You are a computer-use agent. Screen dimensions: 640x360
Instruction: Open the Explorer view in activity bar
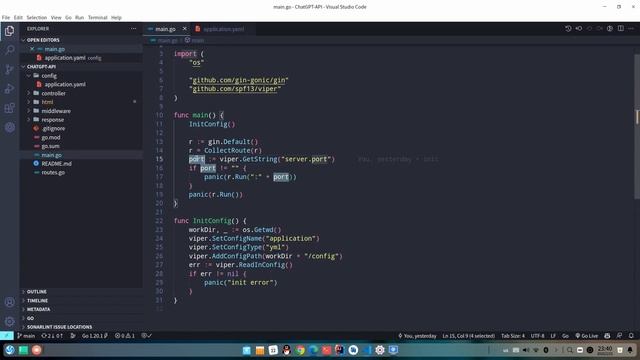click(9, 31)
